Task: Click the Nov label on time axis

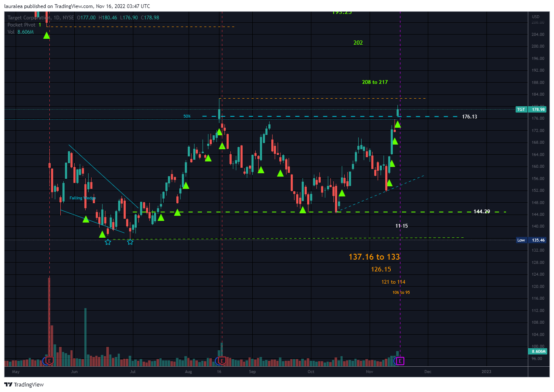Action: 370,372
